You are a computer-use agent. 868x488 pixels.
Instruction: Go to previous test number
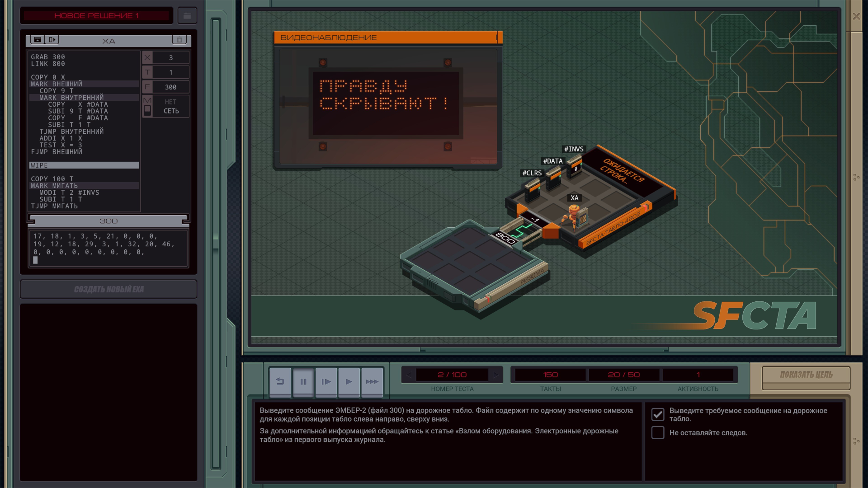[409, 375]
